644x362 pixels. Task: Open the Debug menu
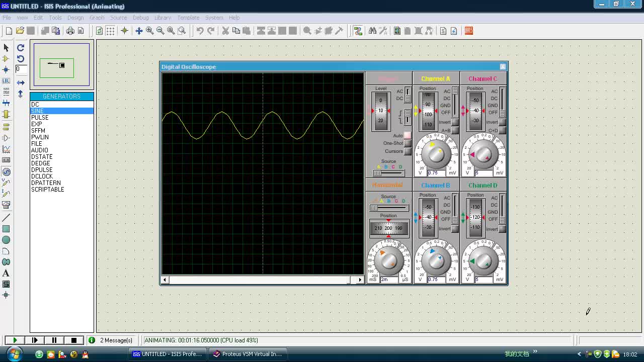(x=140, y=18)
